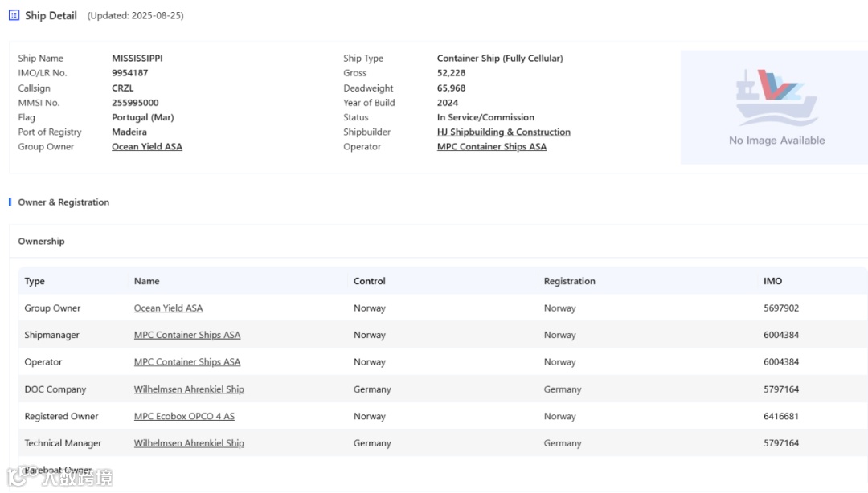Click the Control column header
The height and width of the screenshot is (493, 868).
pos(369,281)
